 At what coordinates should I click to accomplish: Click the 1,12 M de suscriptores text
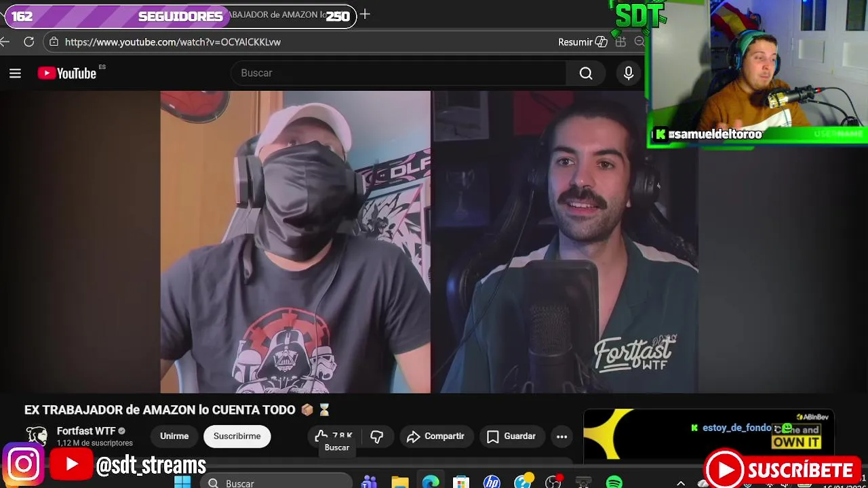(x=95, y=443)
